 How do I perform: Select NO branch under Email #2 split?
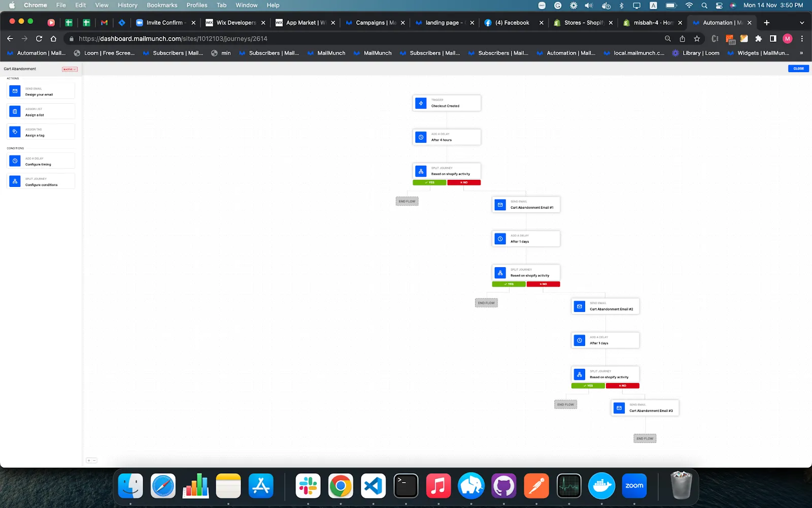(x=622, y=386)
